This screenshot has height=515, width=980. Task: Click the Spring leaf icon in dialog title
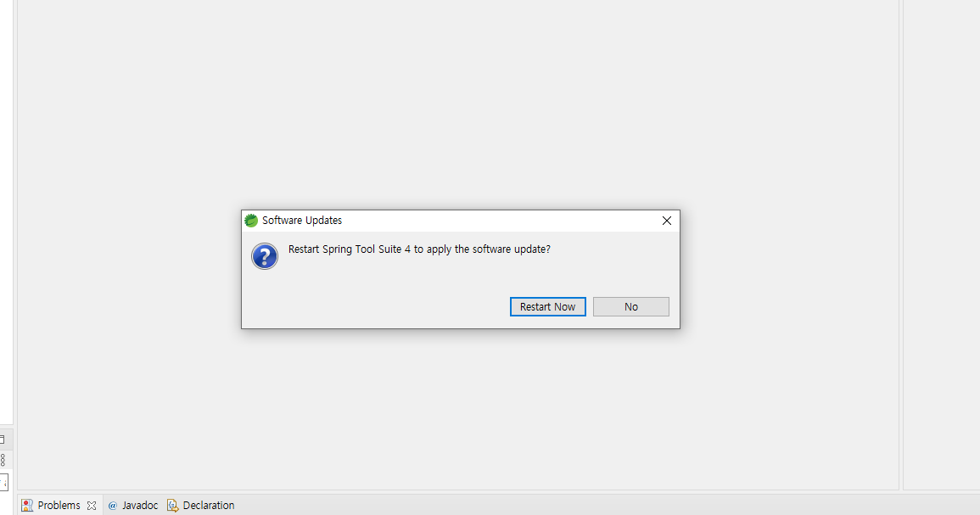pos(251,221)
